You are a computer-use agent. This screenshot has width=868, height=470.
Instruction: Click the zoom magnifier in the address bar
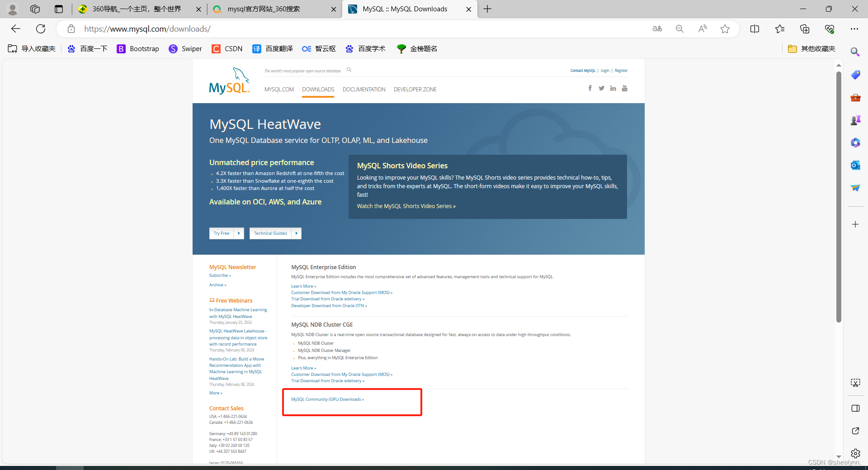pos(679,29)
